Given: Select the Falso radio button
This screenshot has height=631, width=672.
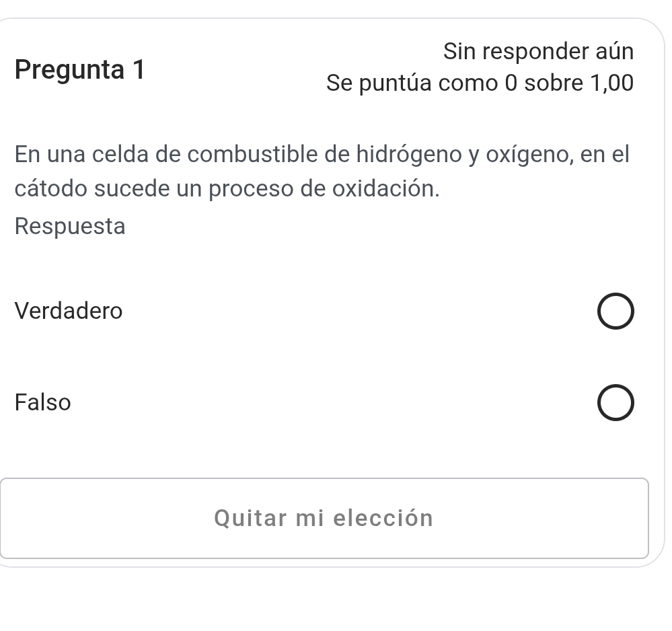Looking at the screenshot, I should [x=614, y=404].
